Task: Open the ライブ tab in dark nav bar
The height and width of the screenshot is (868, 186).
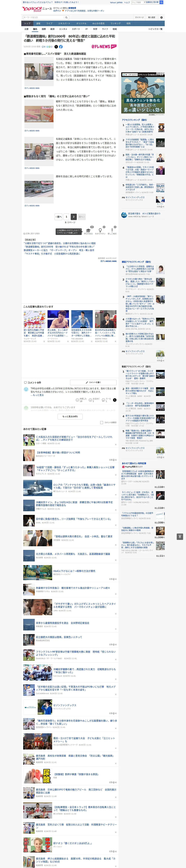Action: click(x=49, y=23)
